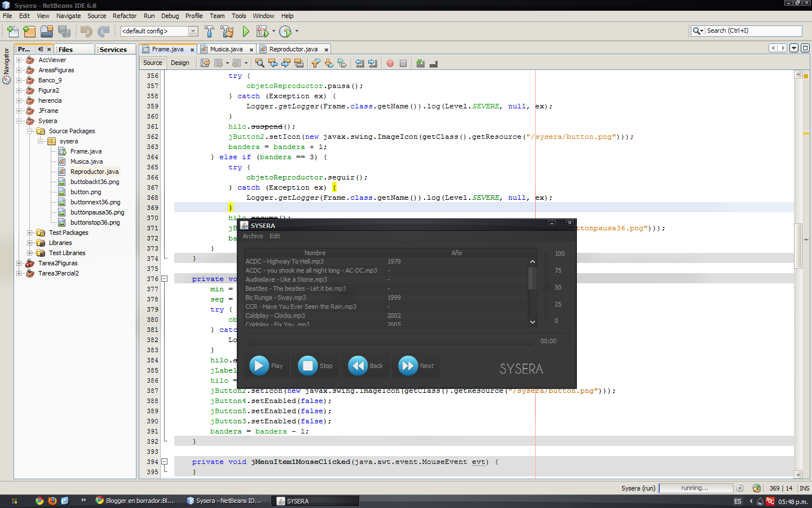Open Edit menu in SYSERA window
The image size is (812, 508).
tap(275, 236)
